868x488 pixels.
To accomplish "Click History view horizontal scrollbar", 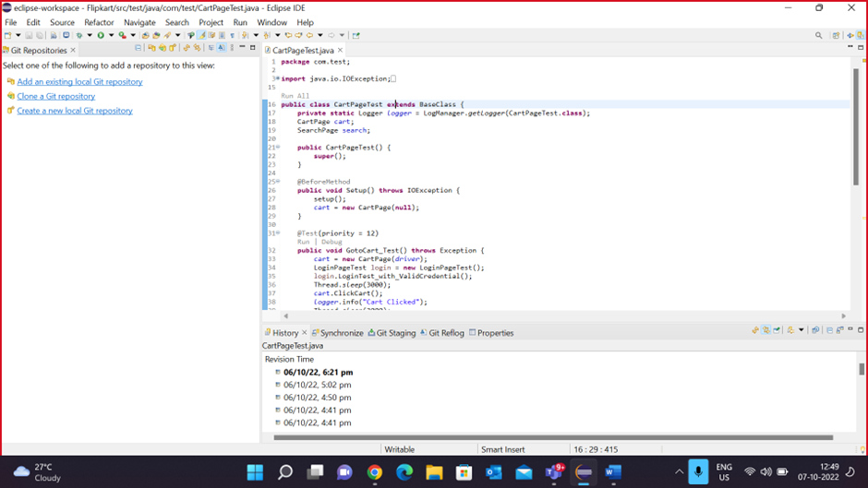I will [553, 437].
